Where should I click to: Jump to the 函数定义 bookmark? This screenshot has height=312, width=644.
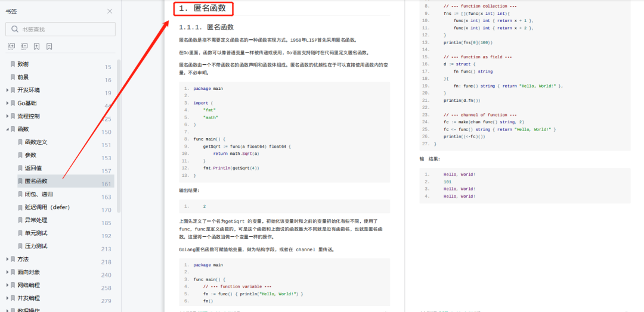coord(36,142)
